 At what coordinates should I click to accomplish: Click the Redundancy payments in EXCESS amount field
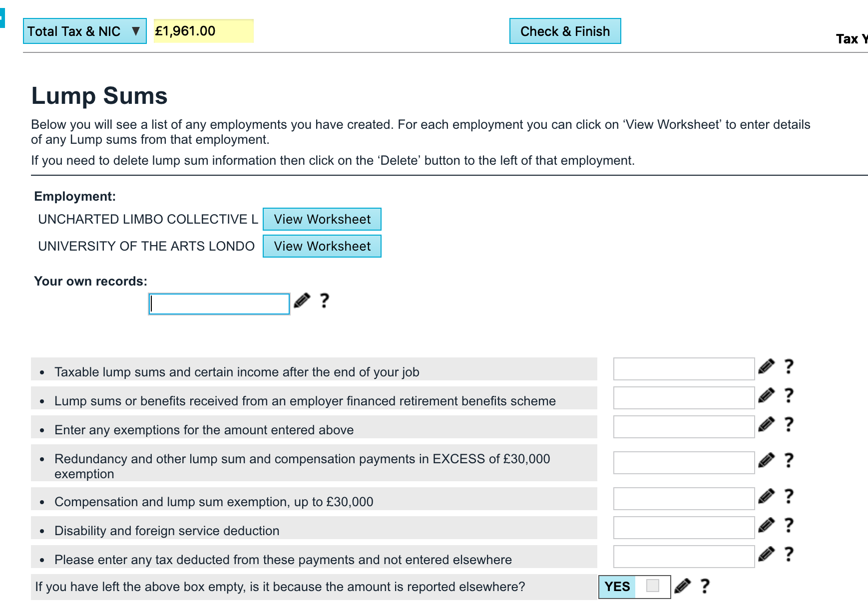(683, 463)
